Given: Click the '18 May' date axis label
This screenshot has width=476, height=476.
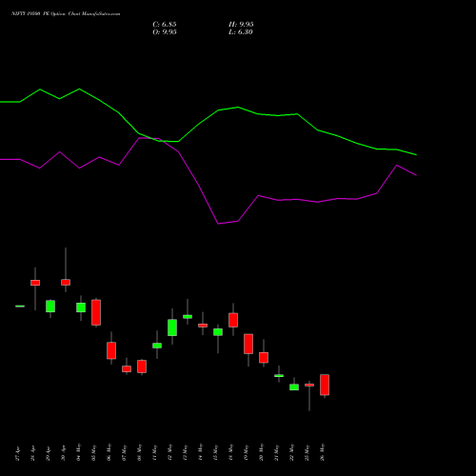Looking at the screenshot, I should [x=231, y=452].
